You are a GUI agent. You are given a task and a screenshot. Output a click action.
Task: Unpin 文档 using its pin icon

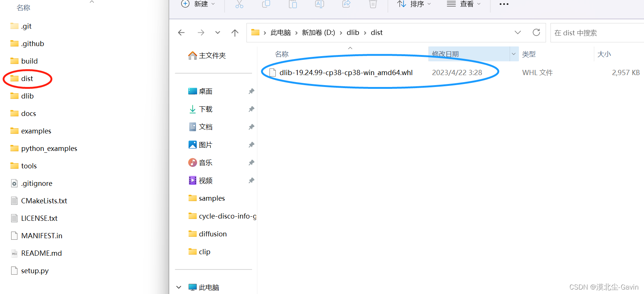click(251, 127)
